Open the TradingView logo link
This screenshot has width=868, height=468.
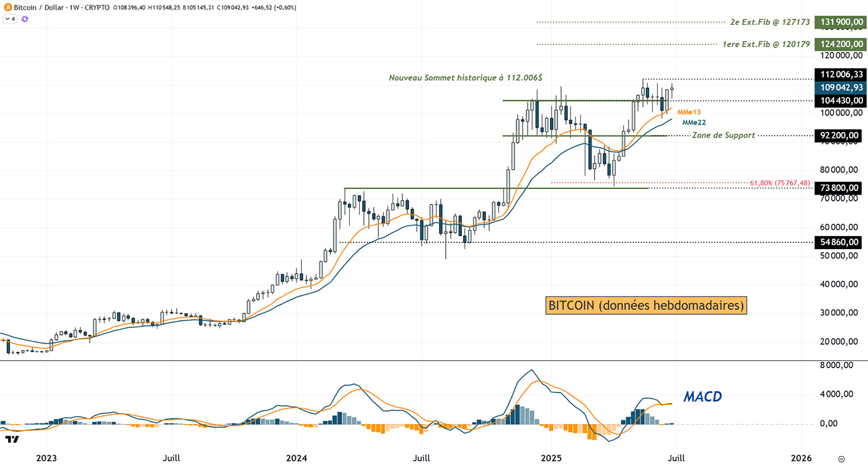(x=11, y=439)
